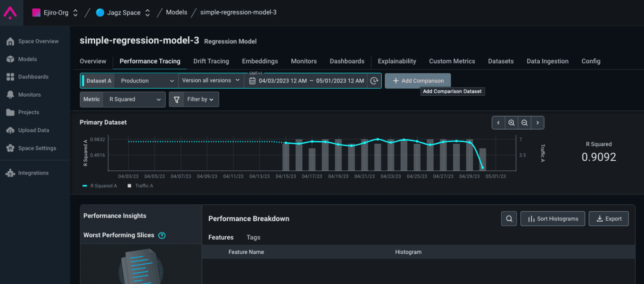Click the help icon next to Worst Performing Slices
This screenshot has width=644, height=284.
click(162, 235)
